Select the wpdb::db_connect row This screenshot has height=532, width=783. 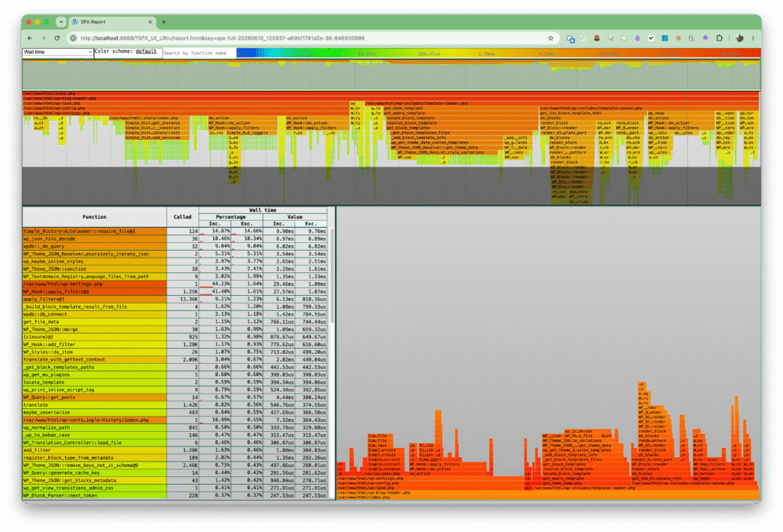(175, 314)
